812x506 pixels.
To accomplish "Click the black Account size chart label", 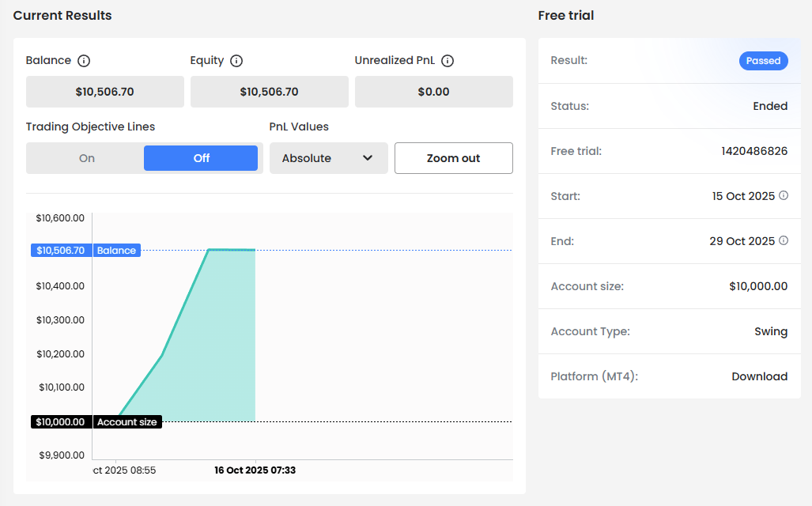I will pos(127,422).
